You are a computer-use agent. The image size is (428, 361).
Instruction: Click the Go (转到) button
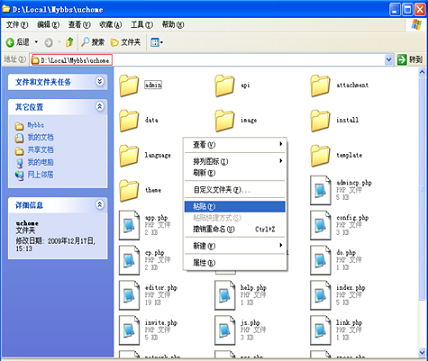coord(411,60)
